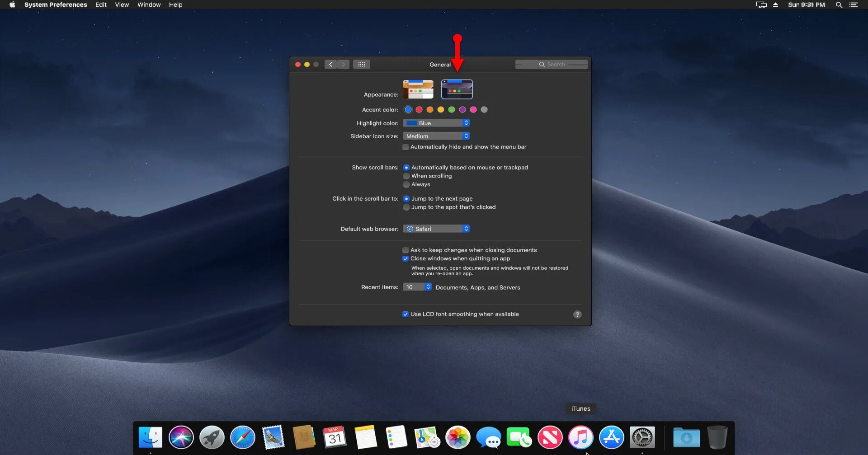Screen dimensions: 868x455
Task: Click the preferences Search field
Action: click(x=552, y=65)
